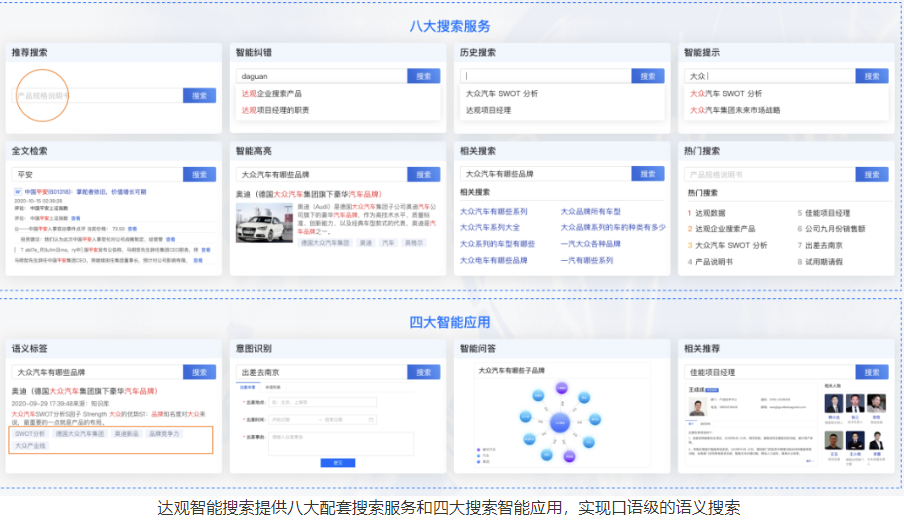Viewport: 904px width, 531px height.
Task: Click the 搜索 button in 推荐搜索 panel
Action: point(199,96)
